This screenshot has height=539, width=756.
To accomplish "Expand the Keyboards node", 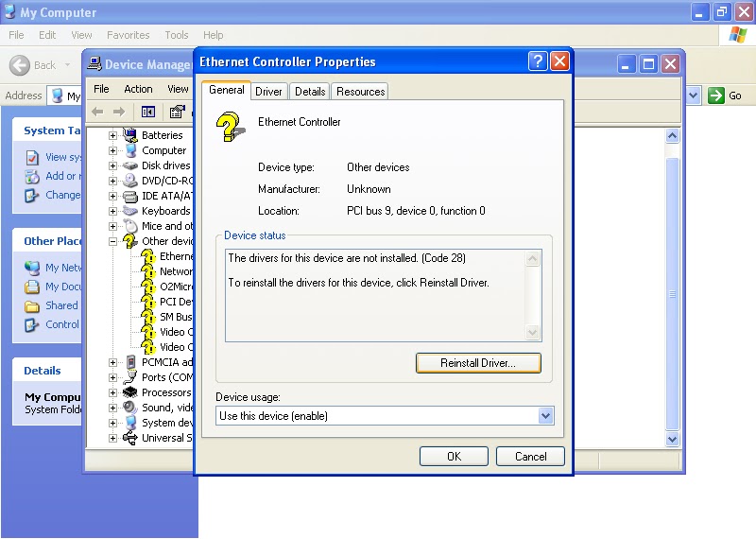I will click(x=112, y=212).
